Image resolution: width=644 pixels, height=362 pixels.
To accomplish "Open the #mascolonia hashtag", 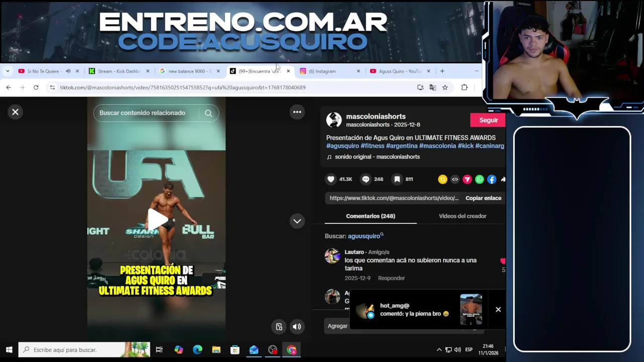I will click(x=438, y=146).
